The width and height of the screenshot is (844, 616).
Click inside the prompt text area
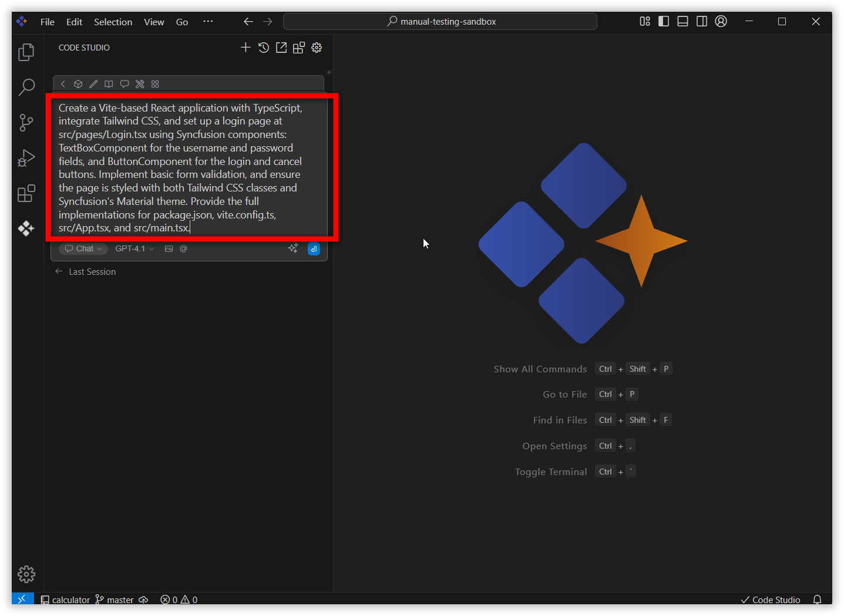click(189, 168)
